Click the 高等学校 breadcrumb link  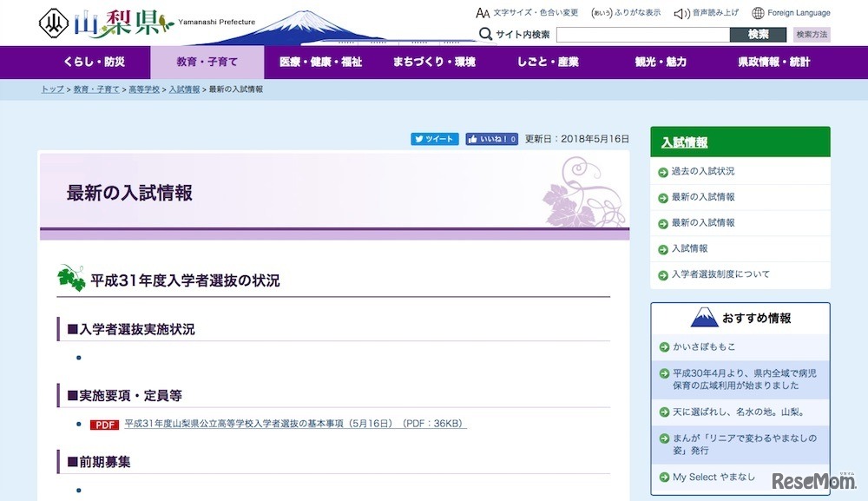pyautogui.click(x=144, y=89)
